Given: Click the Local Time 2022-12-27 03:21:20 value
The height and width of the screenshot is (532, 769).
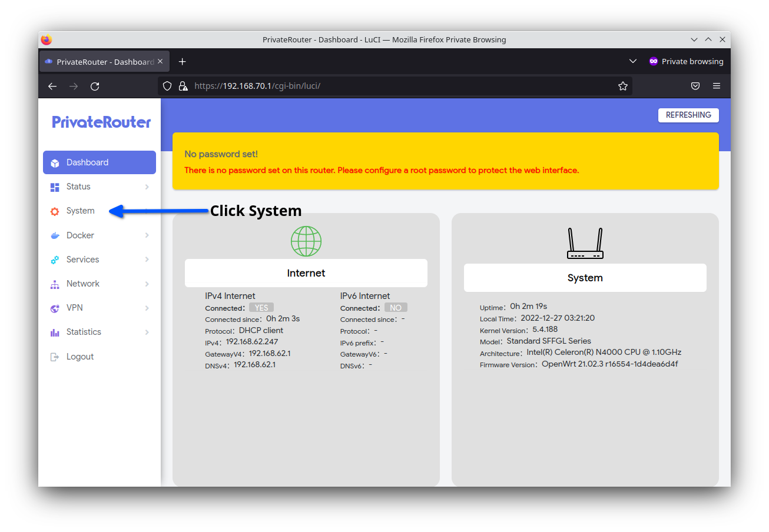Looking at the screenshot, I should tap(558, 318).
